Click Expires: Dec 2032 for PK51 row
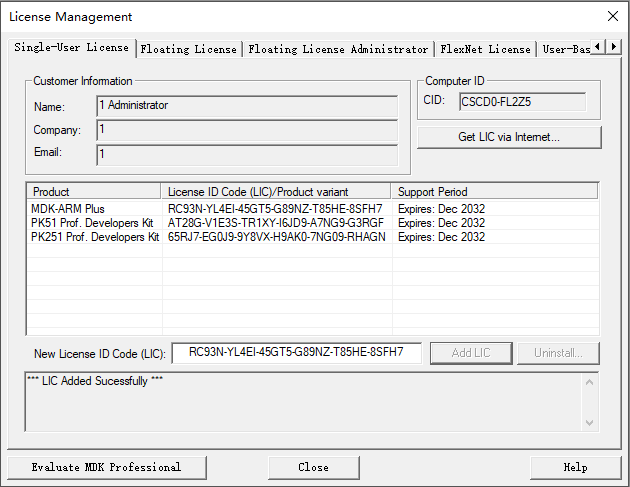 coord(441,223)
